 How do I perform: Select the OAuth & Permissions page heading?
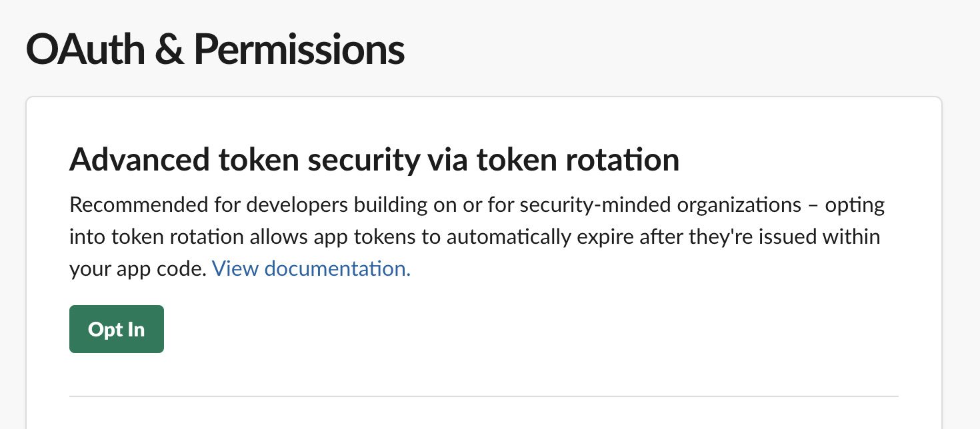215,49
